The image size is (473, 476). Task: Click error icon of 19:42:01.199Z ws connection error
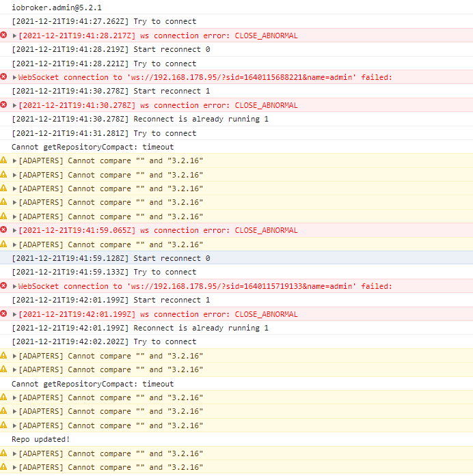coord(3,313)
